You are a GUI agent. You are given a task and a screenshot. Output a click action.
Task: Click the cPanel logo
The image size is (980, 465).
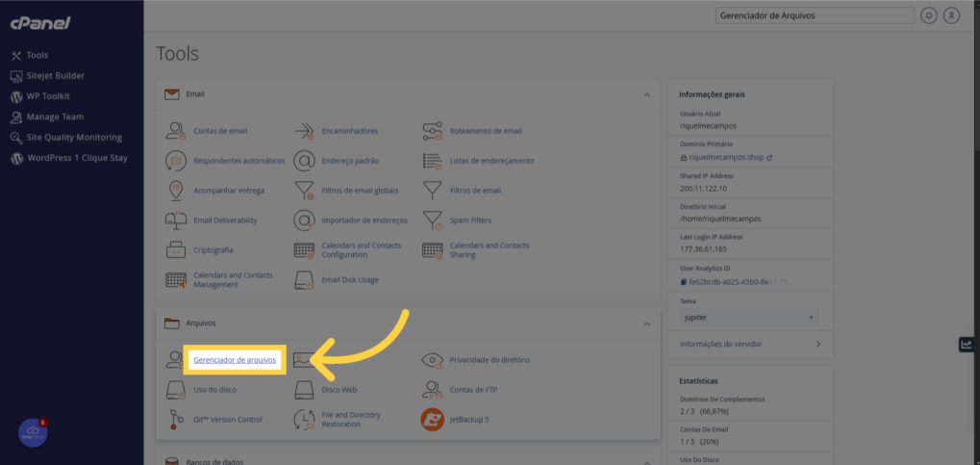coord(40,23)
